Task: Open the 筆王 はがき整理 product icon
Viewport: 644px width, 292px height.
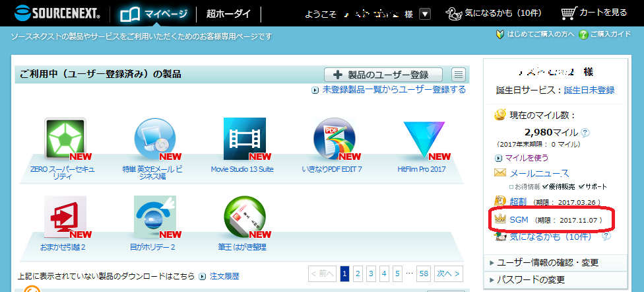Action: [245, 217]
